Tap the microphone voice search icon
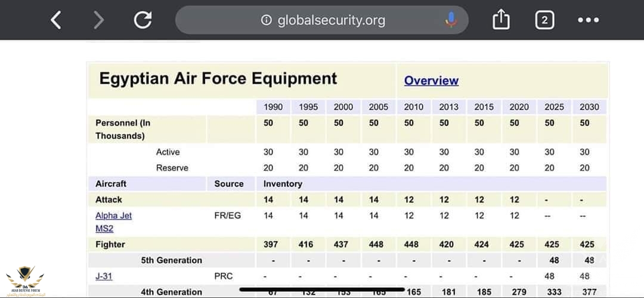Image resolution: width=644 pixels, height=298 pixels. [x=451, y=20]
